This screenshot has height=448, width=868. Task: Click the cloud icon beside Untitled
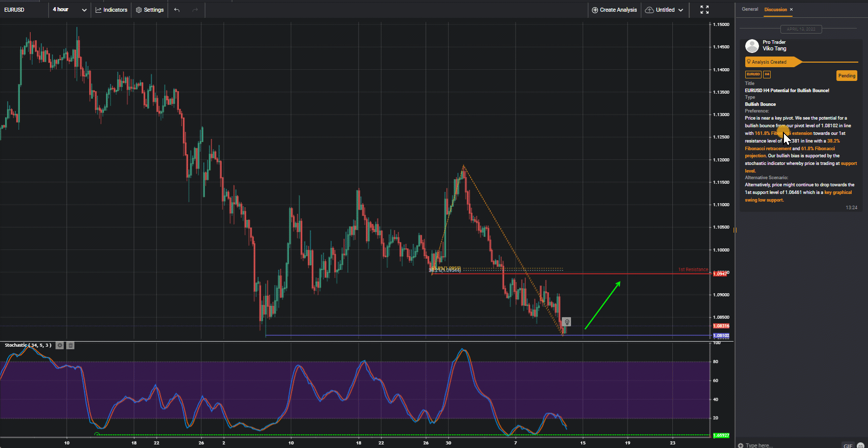pyautogui.click(x=649, y=10)
